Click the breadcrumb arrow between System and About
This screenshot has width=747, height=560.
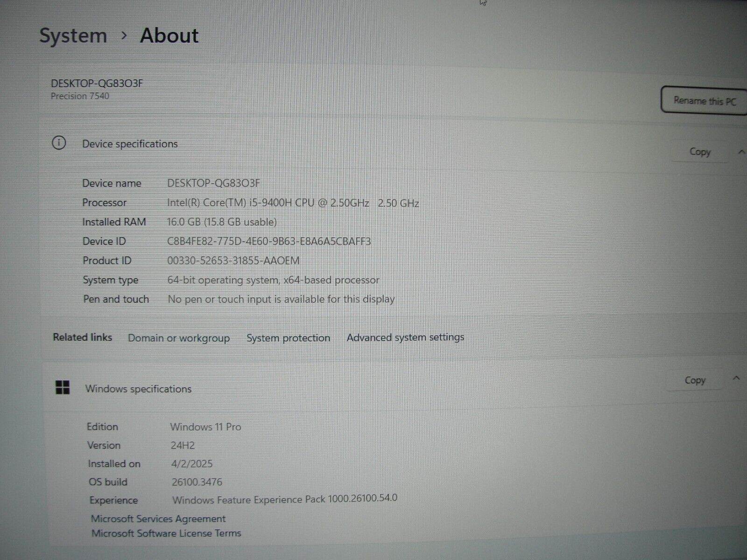tap(124, 36)
